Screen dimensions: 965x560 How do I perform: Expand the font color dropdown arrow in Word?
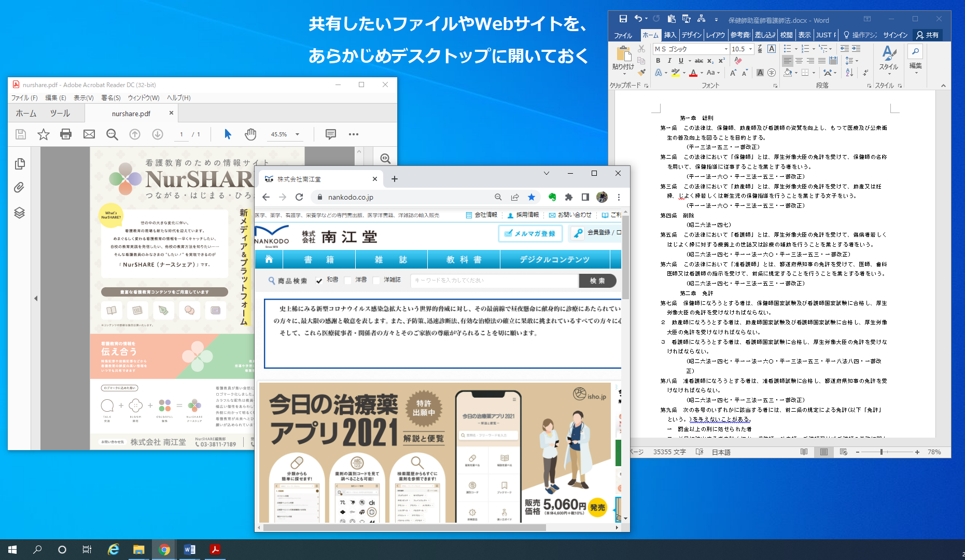(702, 73)
